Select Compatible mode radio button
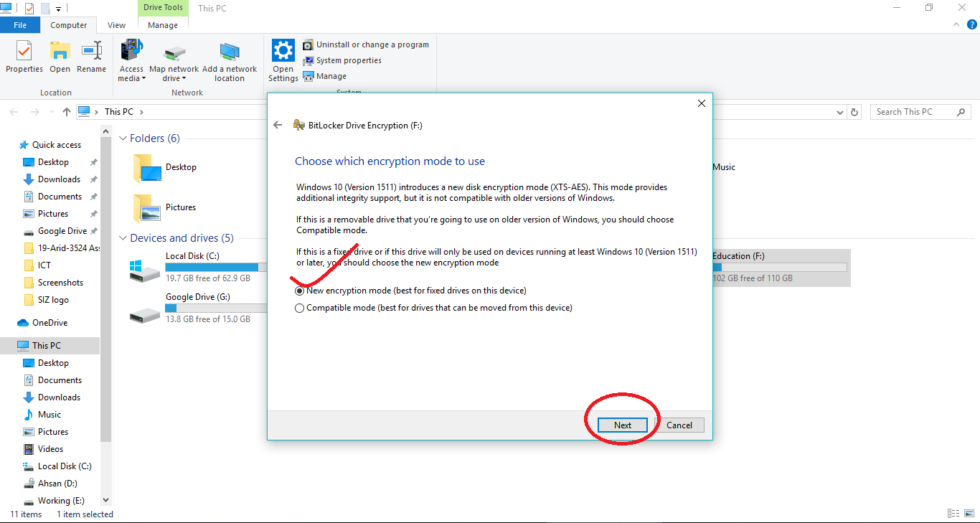980x523 pixels. (x=300, y=308)
